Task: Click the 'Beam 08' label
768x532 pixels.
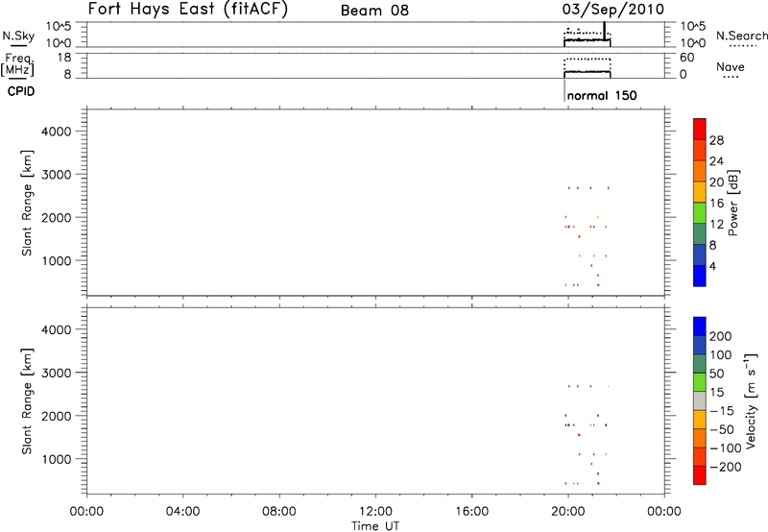Action: (374, 11)
